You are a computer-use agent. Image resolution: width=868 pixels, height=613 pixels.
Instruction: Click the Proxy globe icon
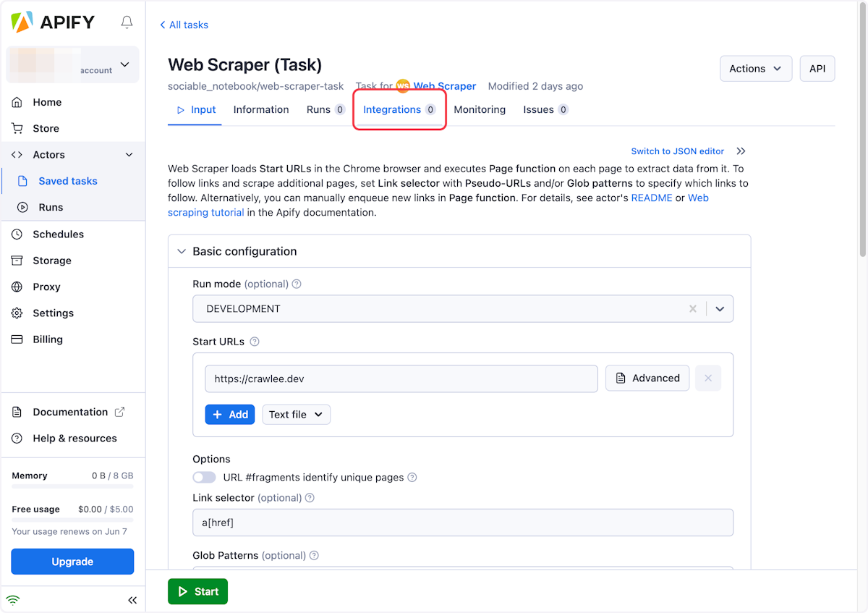(17, 287)
